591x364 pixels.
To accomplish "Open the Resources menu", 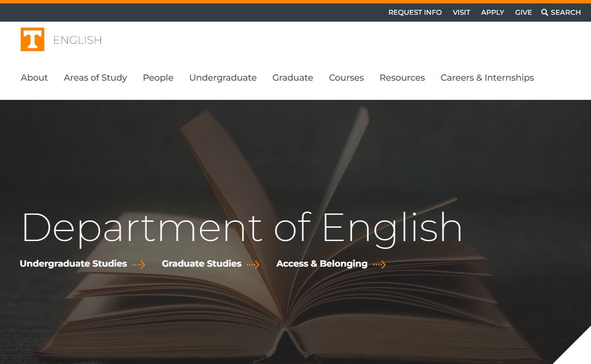I will pyautogui.click(x=402, y=78).
